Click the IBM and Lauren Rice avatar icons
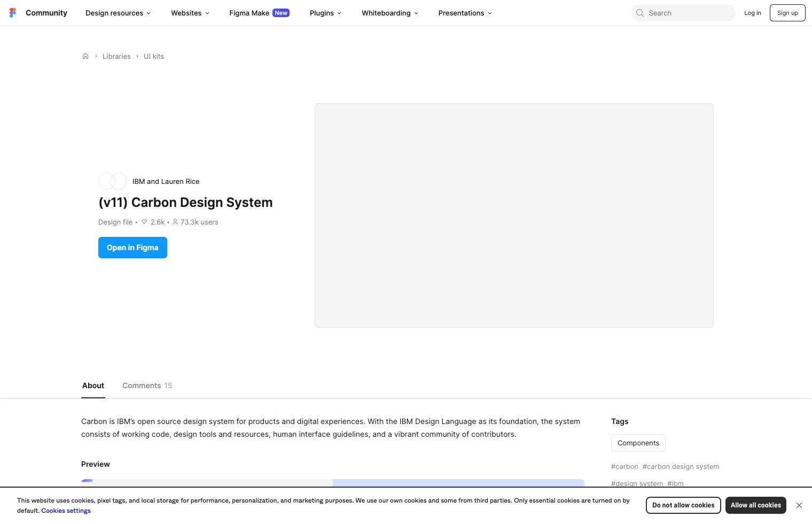The height and width of the screenshot is (524, 812). [x=112, y=181]
